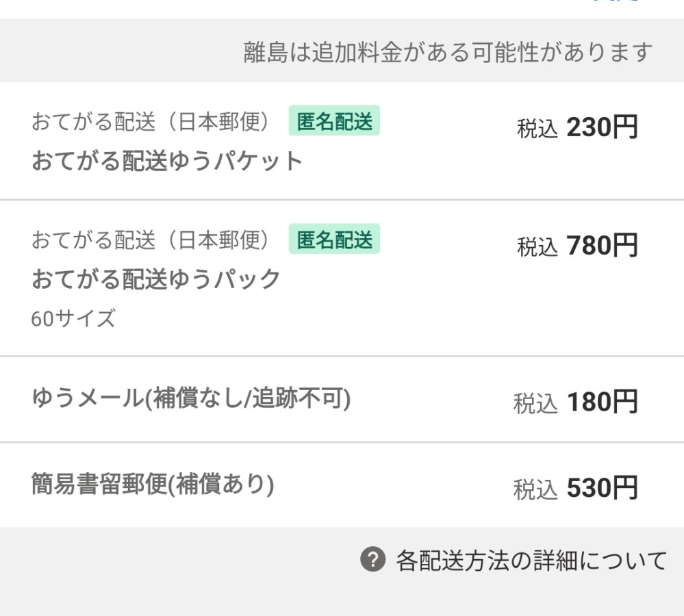Click the question mark help icon
The height and width of the screenshot is (616, 684).
pos(373,559)
